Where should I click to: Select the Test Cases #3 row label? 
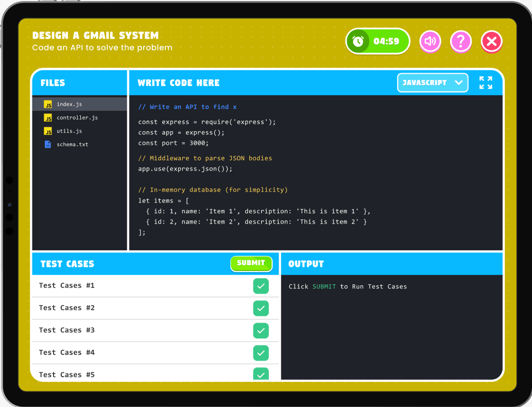coord(67,330)
